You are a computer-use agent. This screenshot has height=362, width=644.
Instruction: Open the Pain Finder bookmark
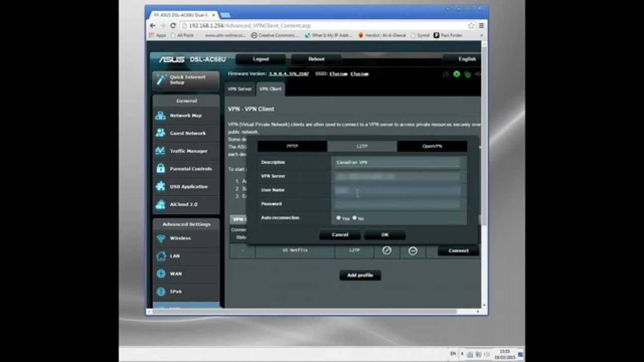[448, 35]
